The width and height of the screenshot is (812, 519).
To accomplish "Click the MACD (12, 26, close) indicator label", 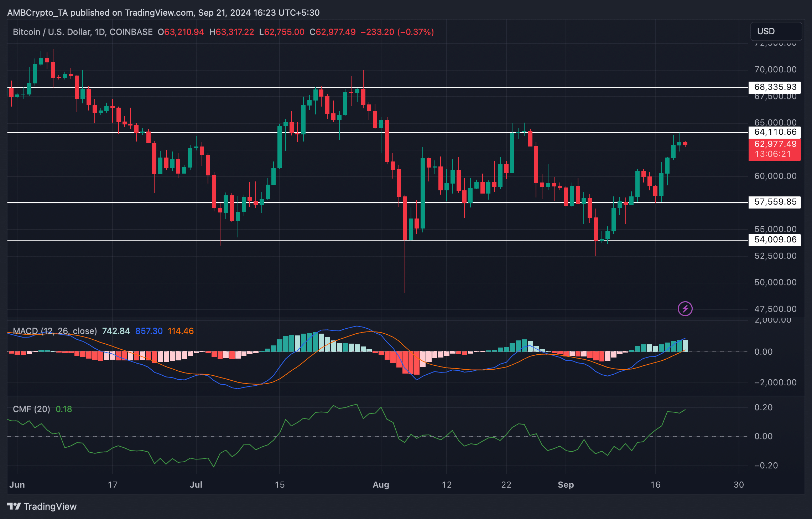I will pyautogui.click(x=55, y=331).
